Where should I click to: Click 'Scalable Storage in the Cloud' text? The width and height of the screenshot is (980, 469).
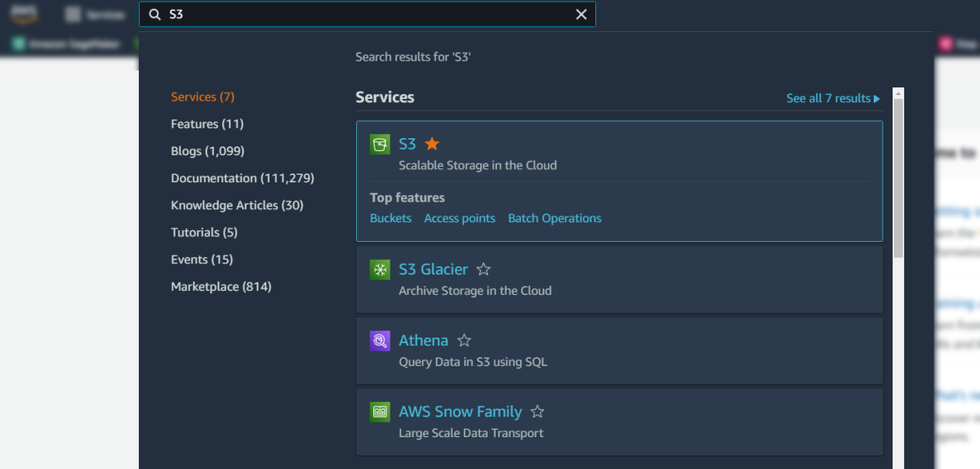[x=478, y=165]
